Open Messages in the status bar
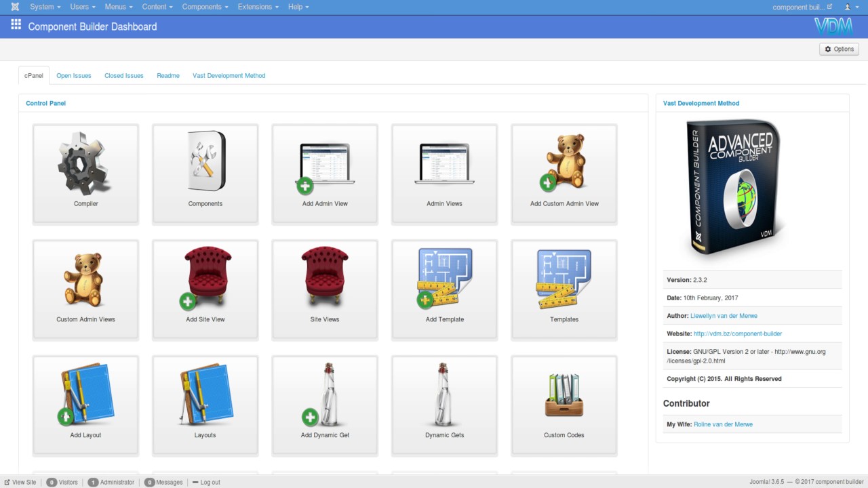Screen dimensions: 868x488 (x=163, y=482)
